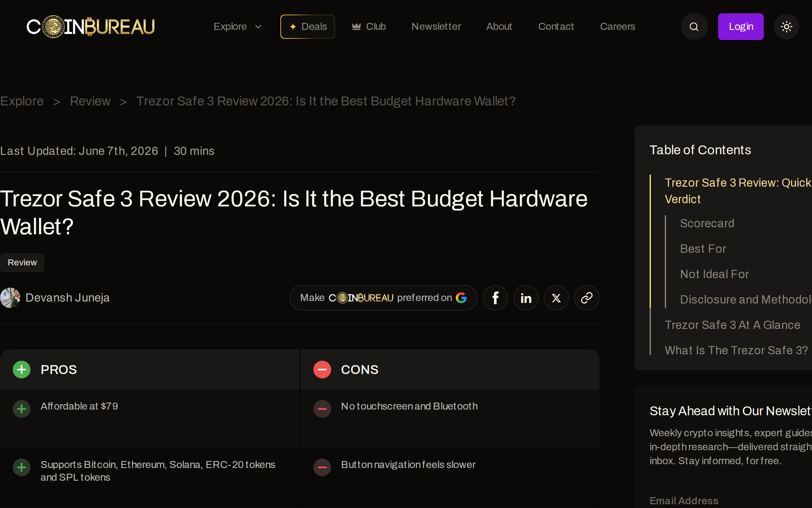The height and width of the screenshot is (508, 812).
Task: Click the Trezor Safe 3 Review breadcrumb
Action: tap(326, 101)
